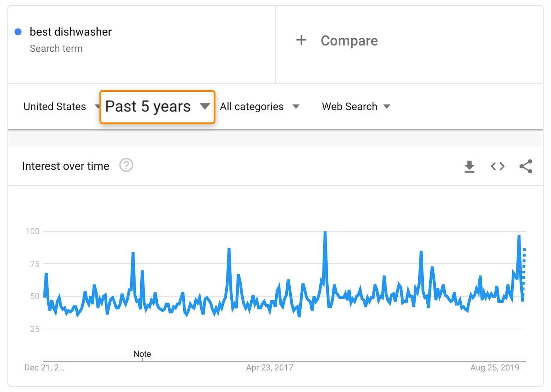Click the Dec 21 date axis label
This screenshot has width=551, height=392.
click(44, 368)
